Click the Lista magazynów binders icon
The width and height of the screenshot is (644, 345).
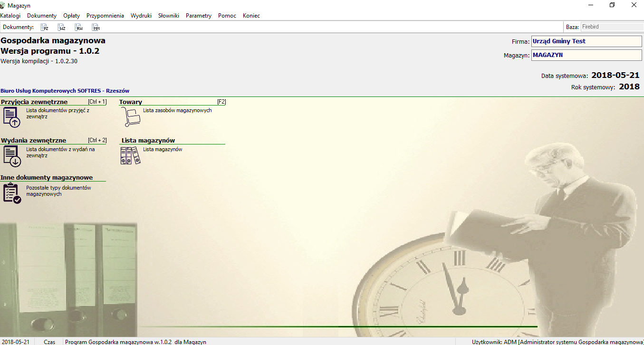tap(130, 155)
